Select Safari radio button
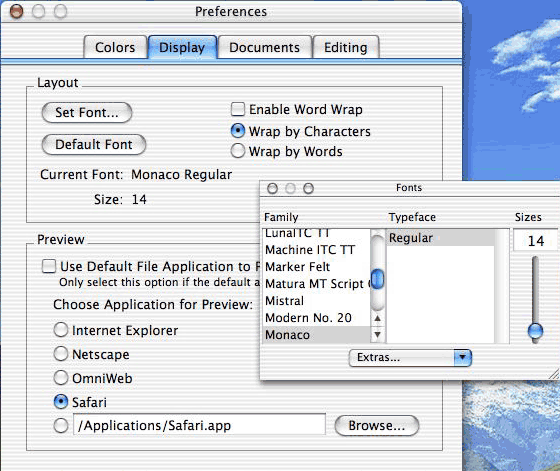Screen dimensions: 560x471 click(61, 402)
